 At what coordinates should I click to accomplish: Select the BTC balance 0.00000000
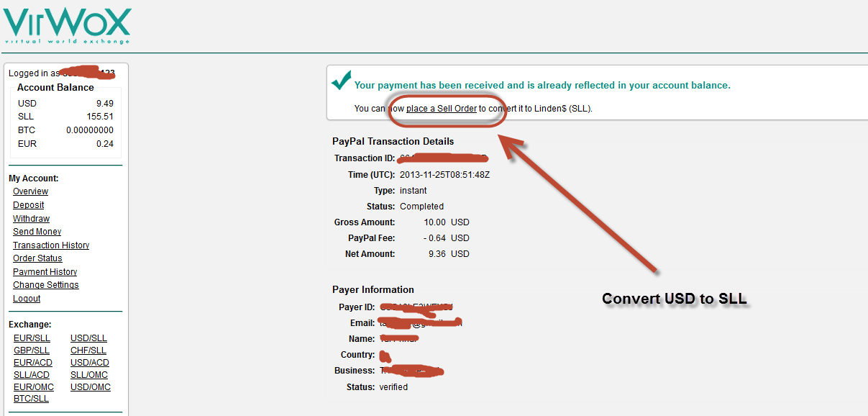(x=90, y=130)
